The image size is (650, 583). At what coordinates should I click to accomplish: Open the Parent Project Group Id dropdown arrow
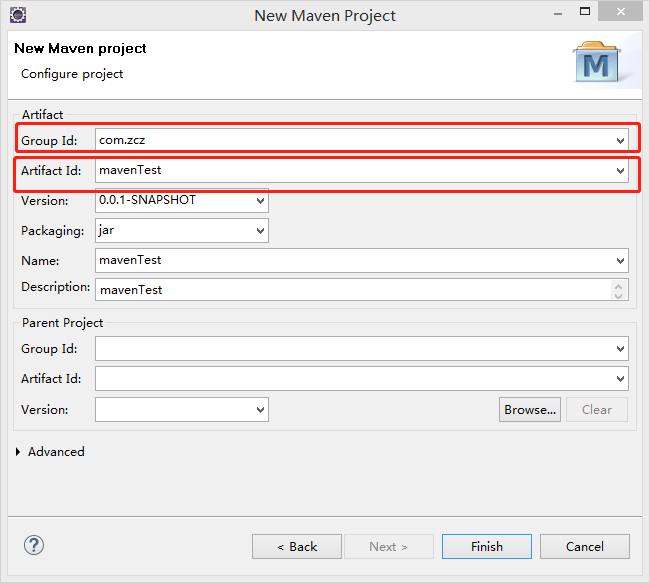620,349
